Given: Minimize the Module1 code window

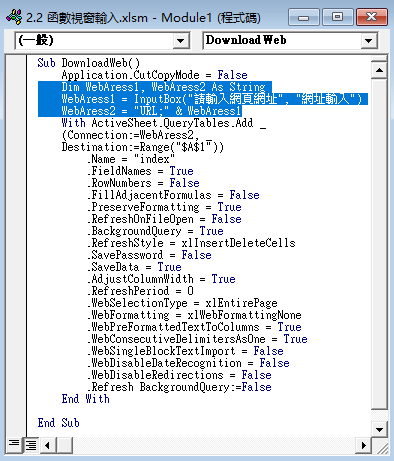Looking at the screenshot, I should coord(303,17).
